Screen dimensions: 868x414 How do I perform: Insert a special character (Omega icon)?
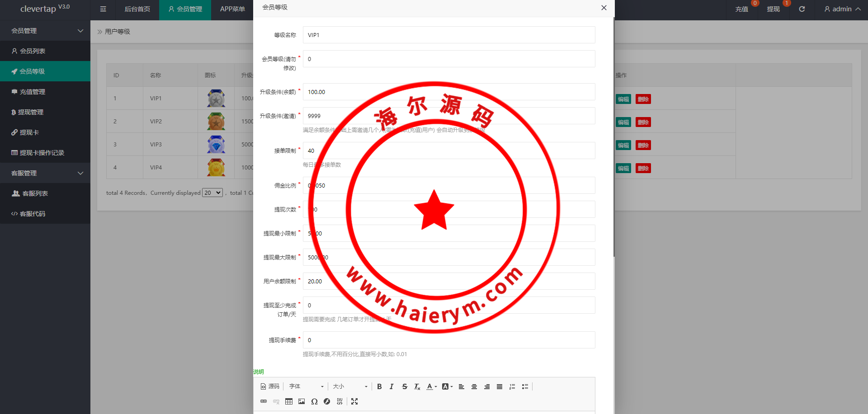click(x=314, y=401)
